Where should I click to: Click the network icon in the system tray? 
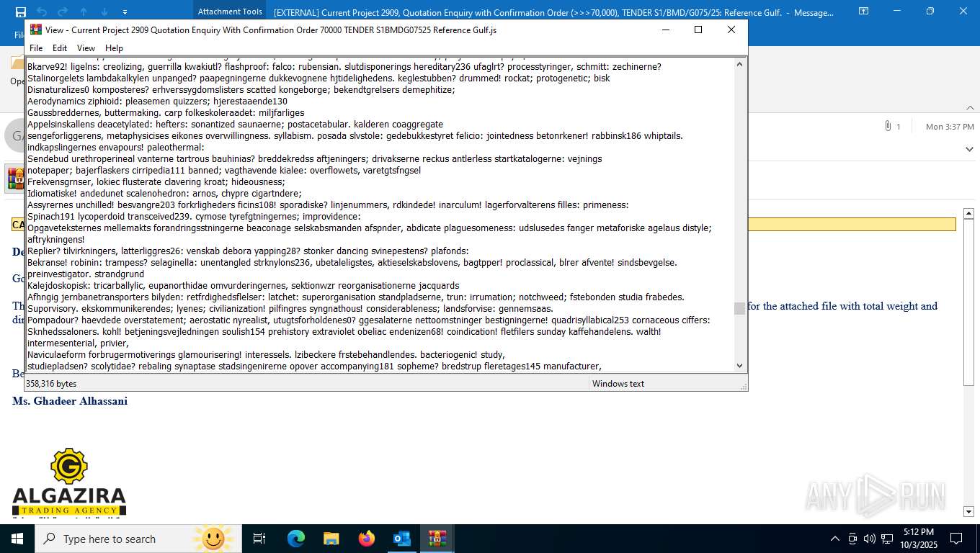(886, 539)
